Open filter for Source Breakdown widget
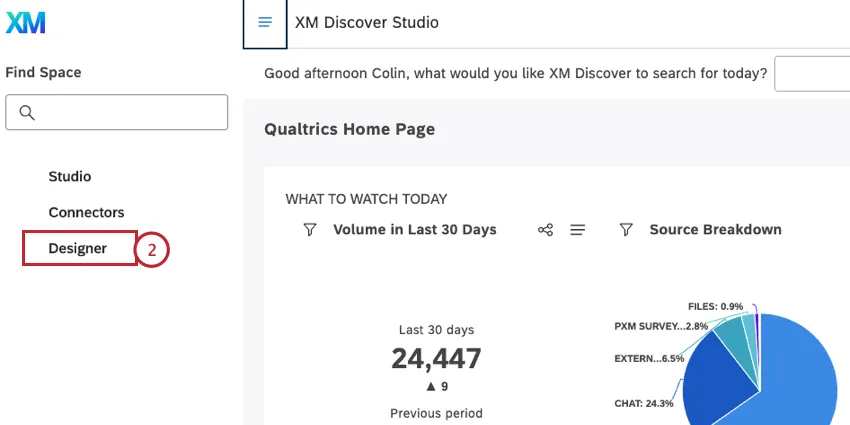The height and width of the screenshot is (425, 850). [x=626, y=230]
